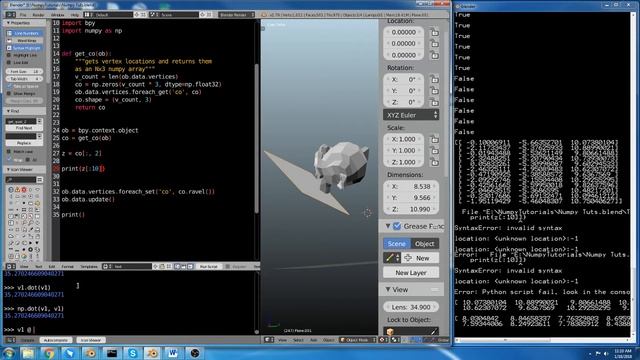640x360 pixels.
Task: Click the Dimensions Z 10.990 field
Action: click(411, 209)
